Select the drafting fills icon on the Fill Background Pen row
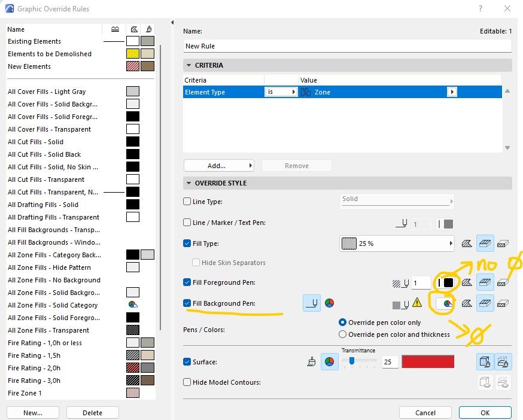This screenshot has width=523, height=420. click(x=467, y=303)
